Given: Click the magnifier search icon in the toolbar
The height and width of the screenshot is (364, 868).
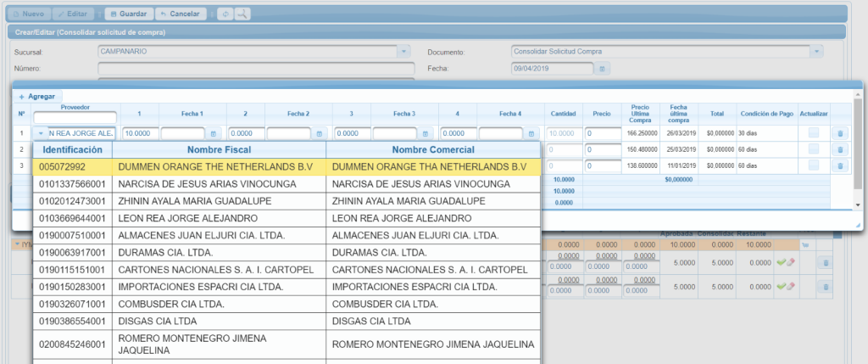Looking at the screenshot, I should (x=242, y=14).
